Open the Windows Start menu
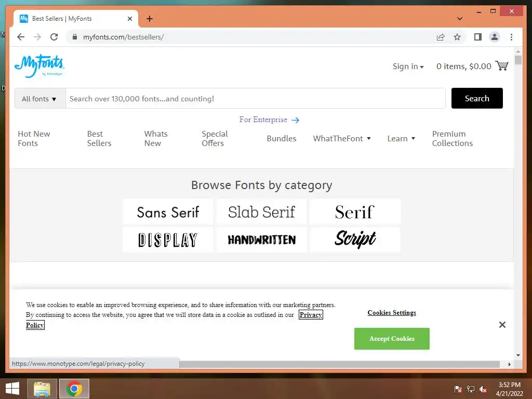This screenshot has width=532, height=399. coord(12,389)
